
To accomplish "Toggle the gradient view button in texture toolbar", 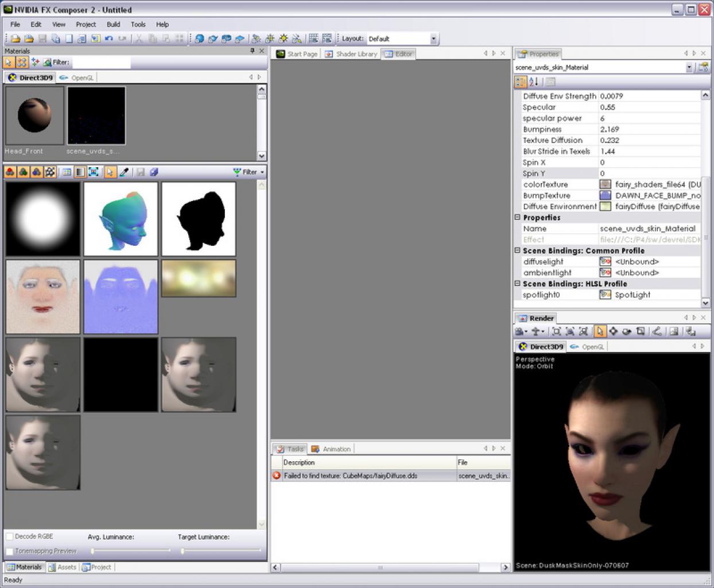I will pyautogui.click(x=80, y=172).
